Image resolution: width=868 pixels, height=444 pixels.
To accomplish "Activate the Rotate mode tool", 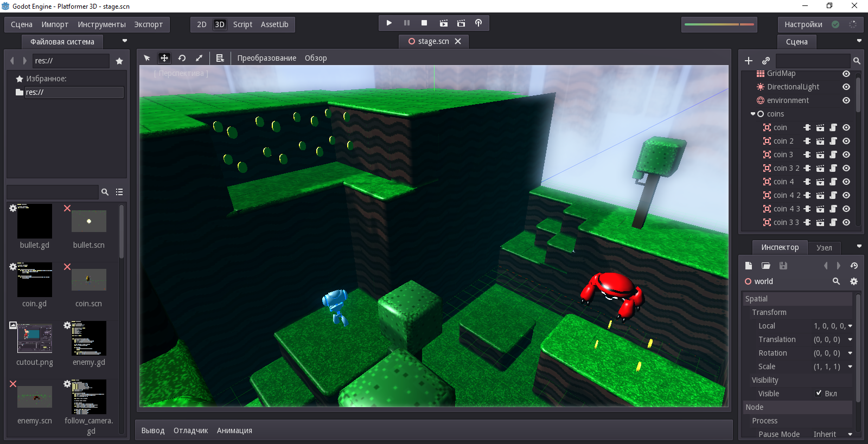I will click(182, 58).
